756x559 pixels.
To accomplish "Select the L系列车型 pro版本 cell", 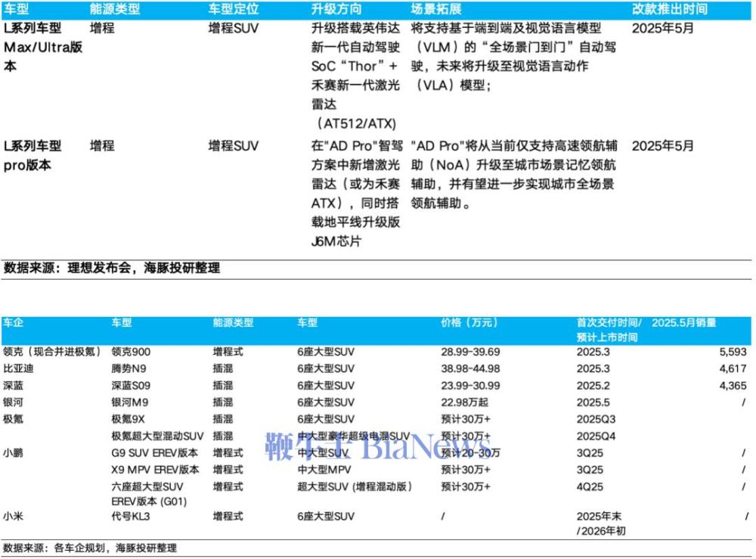I will click(x=33, y=155).
